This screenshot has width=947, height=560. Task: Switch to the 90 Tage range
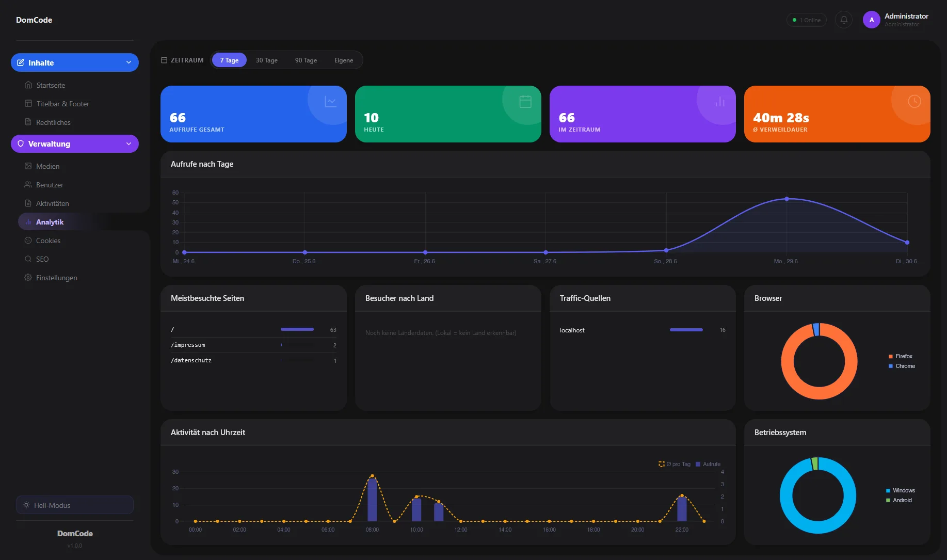[x=306, y=60]
